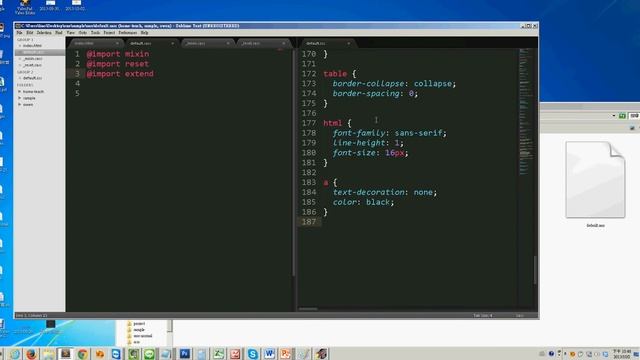The width and height of the screenshot is (640, 360).
Task: Place cursor on '@import extend' line
Action: (x=120, y=74)
